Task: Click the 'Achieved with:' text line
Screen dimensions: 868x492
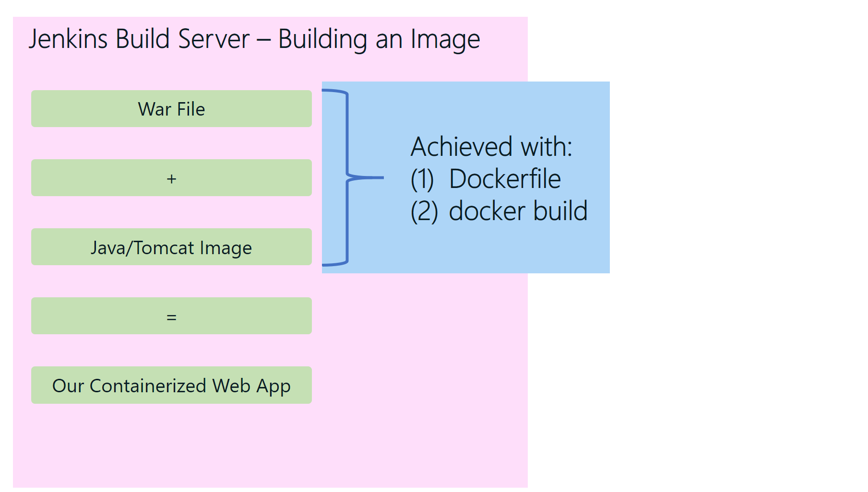Action: (491, 147)
